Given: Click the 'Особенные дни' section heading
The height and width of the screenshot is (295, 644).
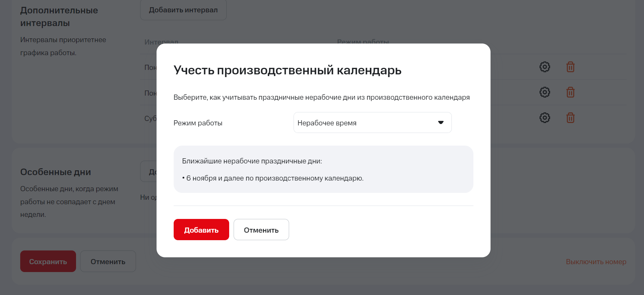Looking at the screenshot, I should [x=55, y=172].
